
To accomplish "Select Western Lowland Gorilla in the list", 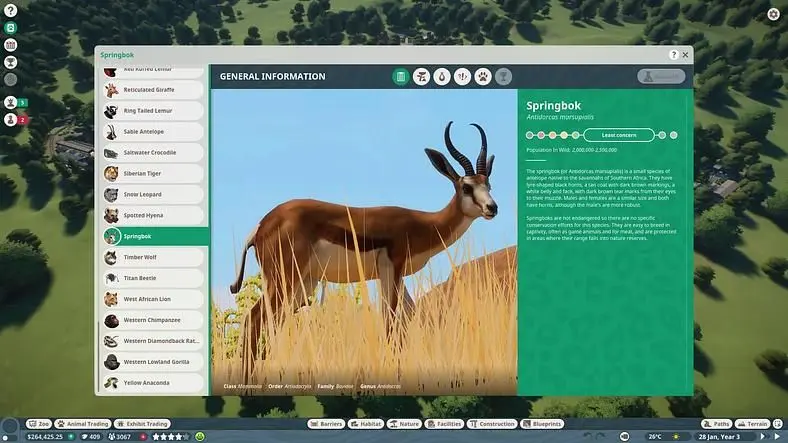I will pos(153,362).
